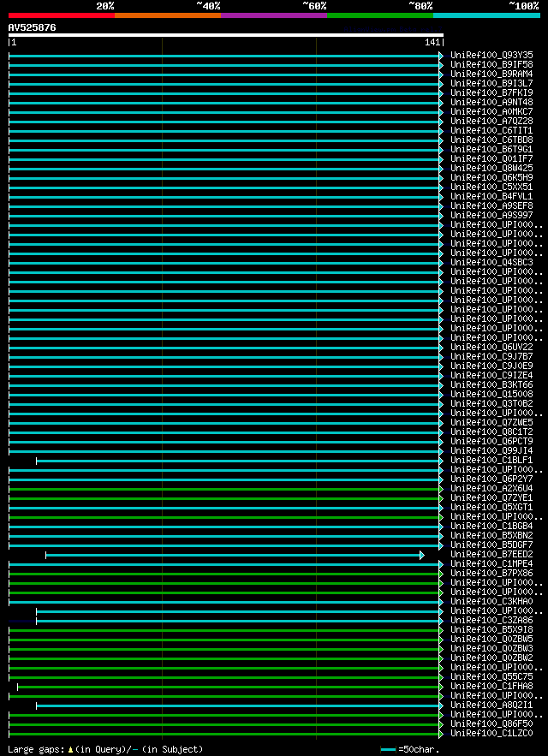
Task: Select hit label UniRef100_C6TBD8
Action: tap(491, 140)
